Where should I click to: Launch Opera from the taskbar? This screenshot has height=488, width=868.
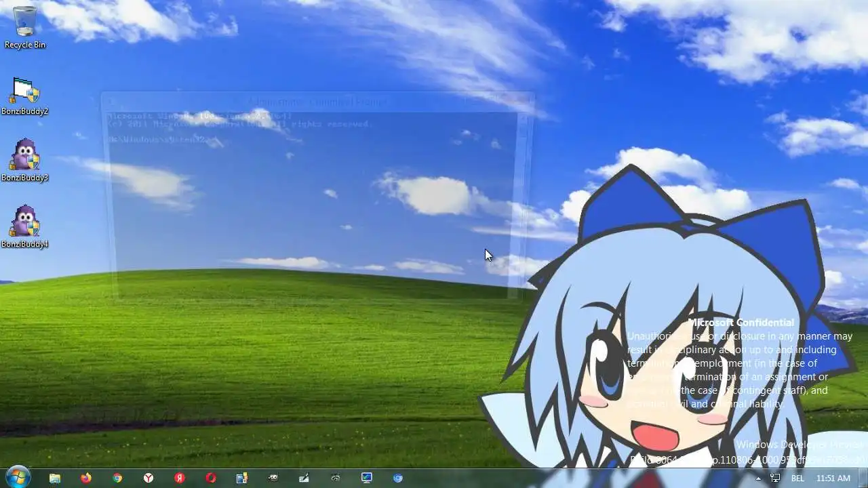(211, 478)
